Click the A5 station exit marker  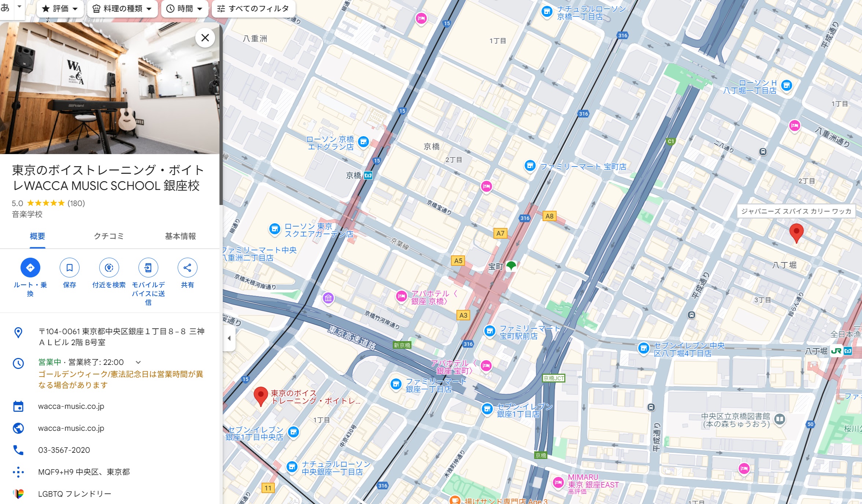click(458, 261)
